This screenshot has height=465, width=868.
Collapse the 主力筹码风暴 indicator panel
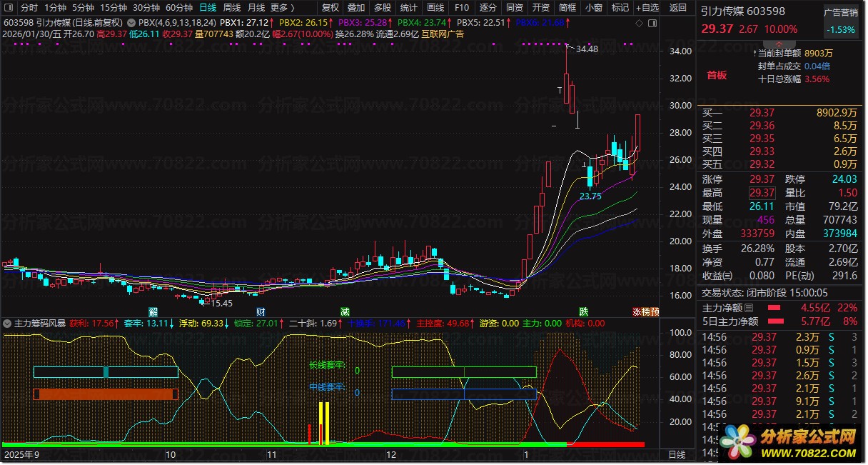7,324
